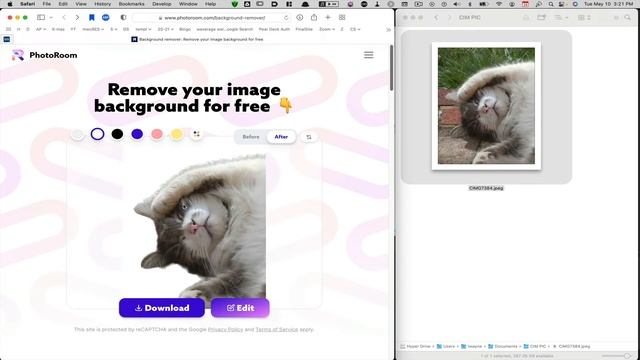This screenshot has width=640, height=360.
Task: Click the Download button
Action: [162, 308]
